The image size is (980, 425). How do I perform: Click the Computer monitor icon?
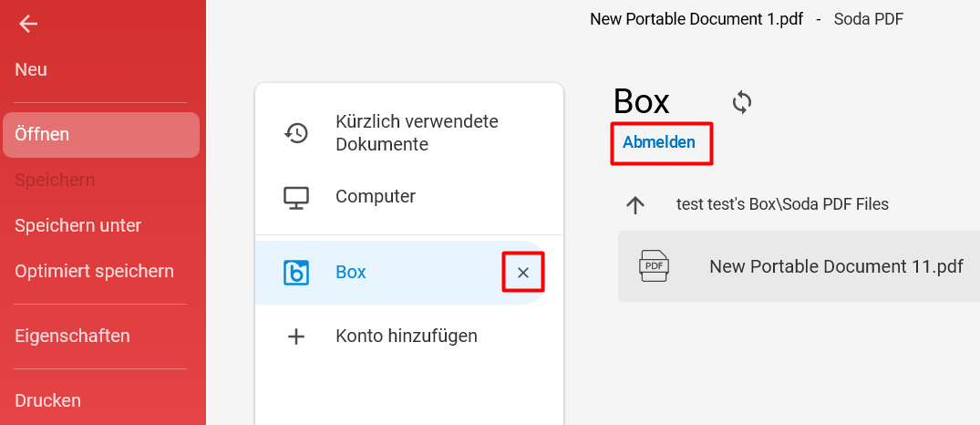[x=296, y=197]
